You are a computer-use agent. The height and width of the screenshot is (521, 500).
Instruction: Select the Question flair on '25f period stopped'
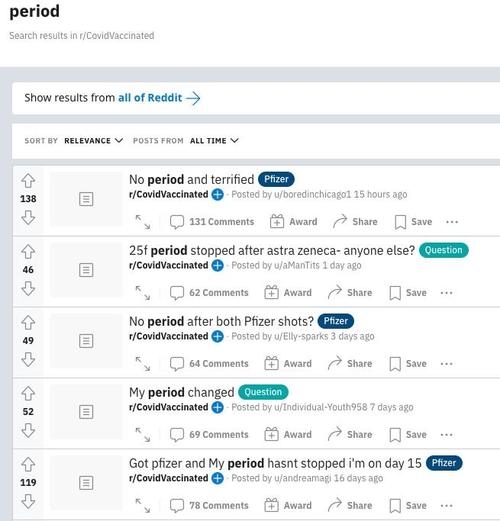coord(444,250)
